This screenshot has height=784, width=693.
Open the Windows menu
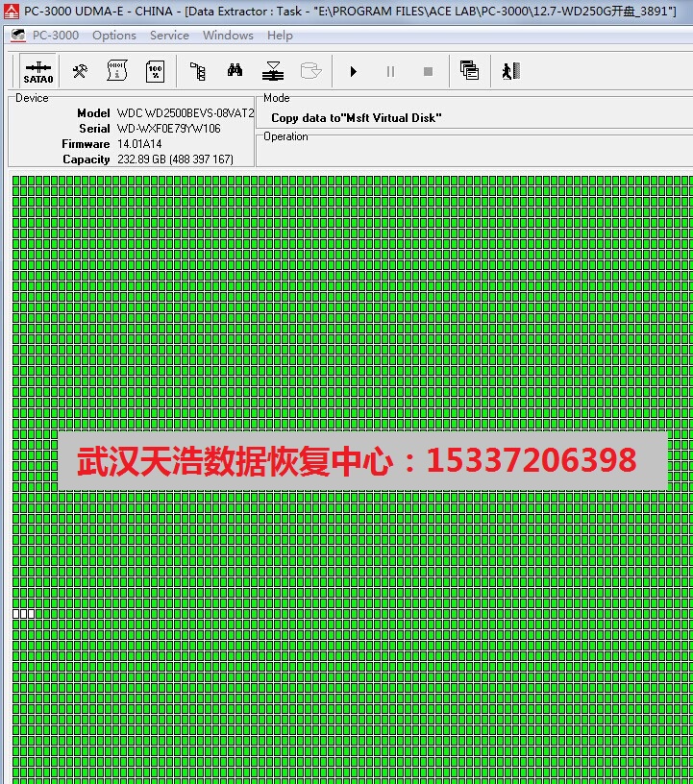coord(228,36)
